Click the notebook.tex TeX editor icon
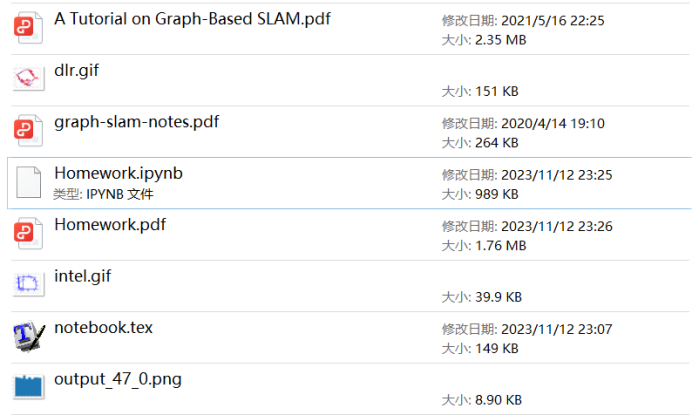Image resolution: width=692 pixels, height=415 pixels. (x=27, y=337)
